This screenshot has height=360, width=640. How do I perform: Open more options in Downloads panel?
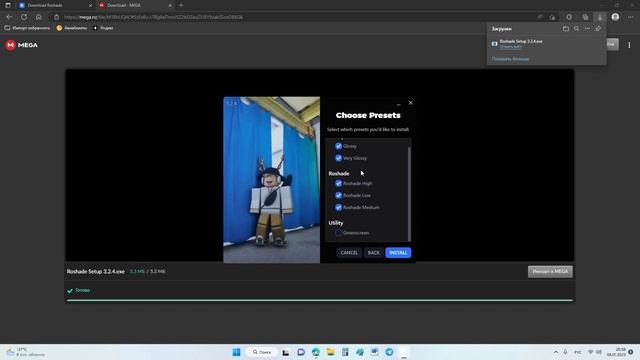[x=587, y=29]
